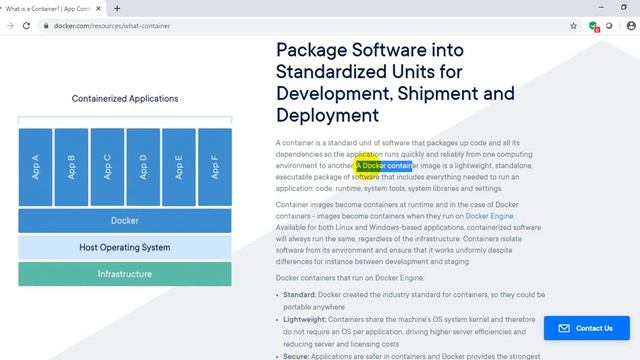Click the App D block in diagram
Viewport: 640px width, 360px height.
[143, 167]
